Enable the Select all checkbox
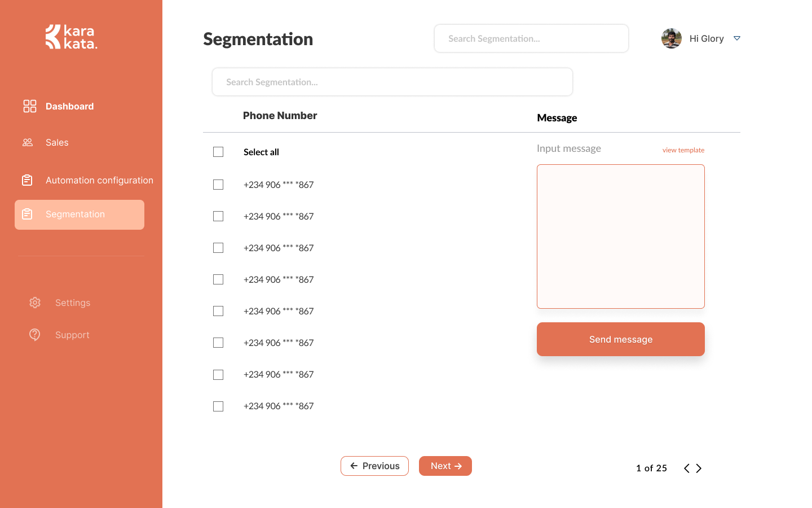The height and width of the screenshot is (508, 812). (218, 152)
